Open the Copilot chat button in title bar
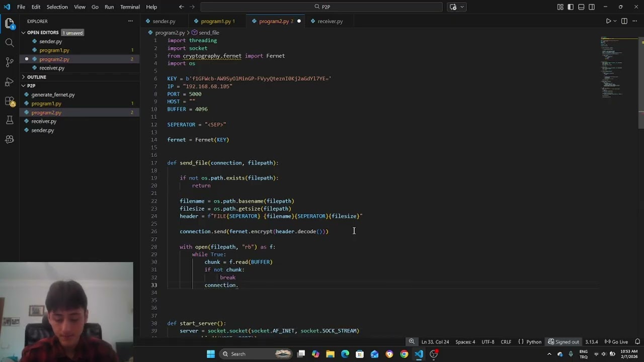Viewport: 644px width, 362px height. click(453, 7)
